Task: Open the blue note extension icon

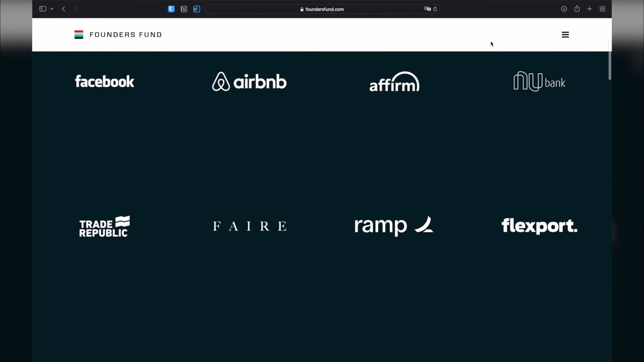Action: click(x=197, y=9)
